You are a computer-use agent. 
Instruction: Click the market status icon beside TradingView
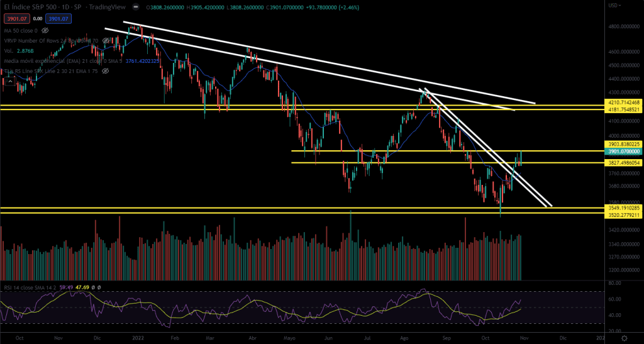pos(136,7)
